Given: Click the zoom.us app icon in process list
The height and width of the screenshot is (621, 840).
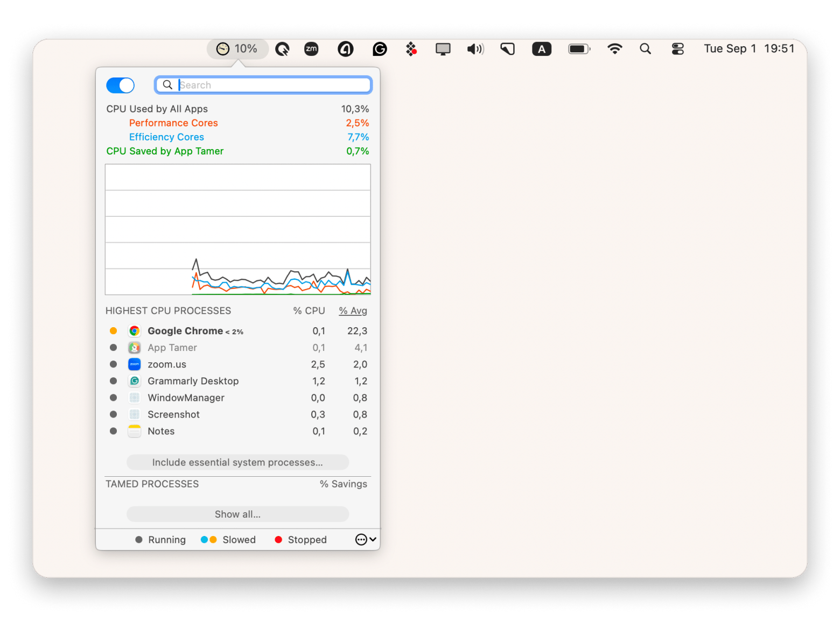Looking at the screenshot, I should coord(135,364).
